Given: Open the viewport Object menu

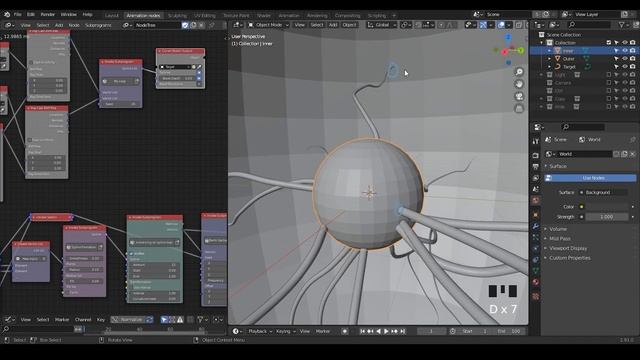Looking at the screenshot, I should click(x=349, y=25).
